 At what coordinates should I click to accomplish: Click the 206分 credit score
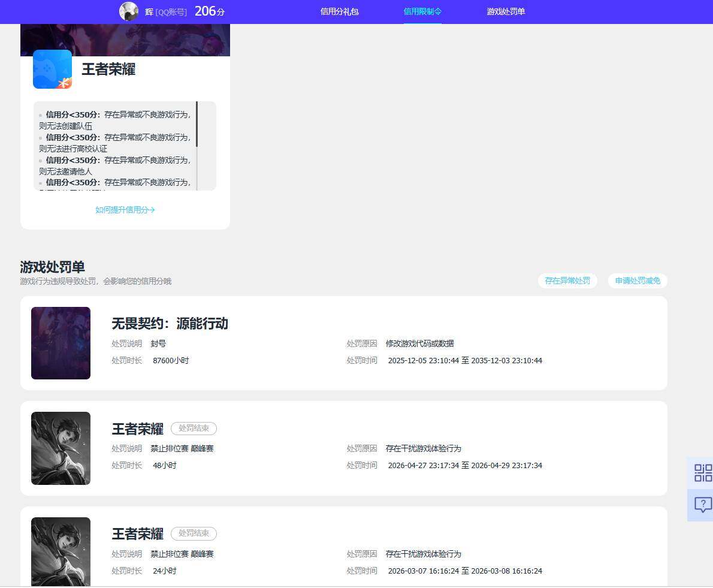tap(210, 11)
